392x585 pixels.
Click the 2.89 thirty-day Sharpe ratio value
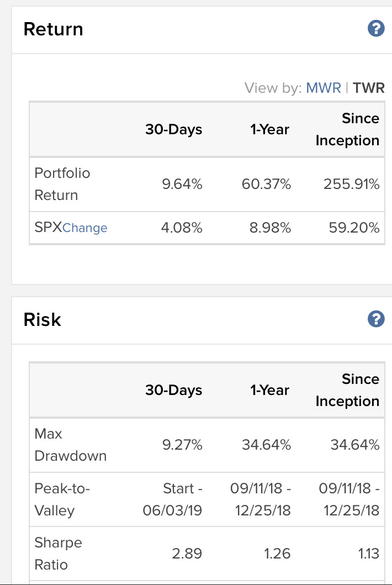(x=187, y=554)
